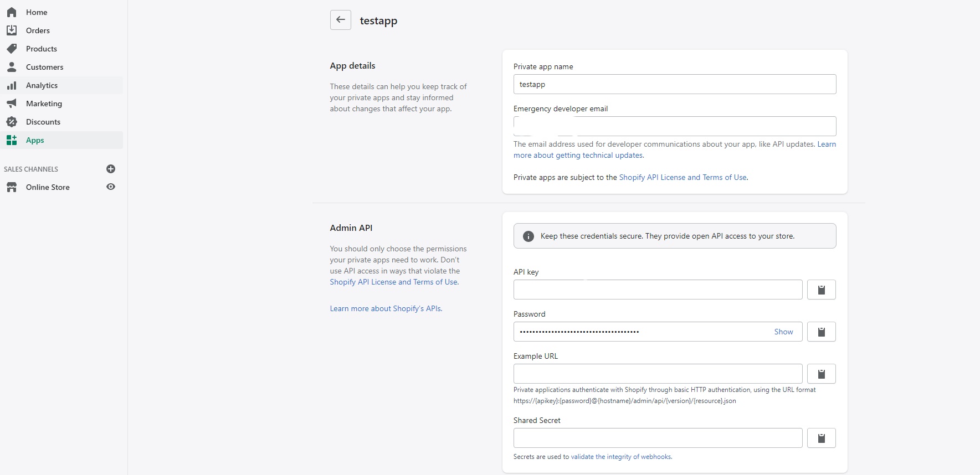
Task: Click the Marketing megaphone icon
Action: [x=12, y=104]
